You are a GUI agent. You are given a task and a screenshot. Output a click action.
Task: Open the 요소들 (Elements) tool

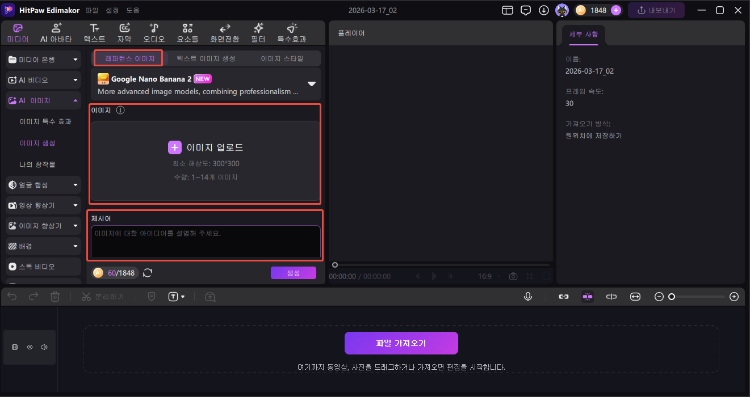188,33
